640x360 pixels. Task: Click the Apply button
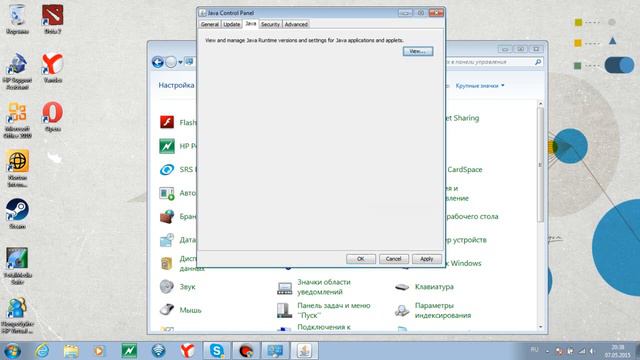pos(427,259)
